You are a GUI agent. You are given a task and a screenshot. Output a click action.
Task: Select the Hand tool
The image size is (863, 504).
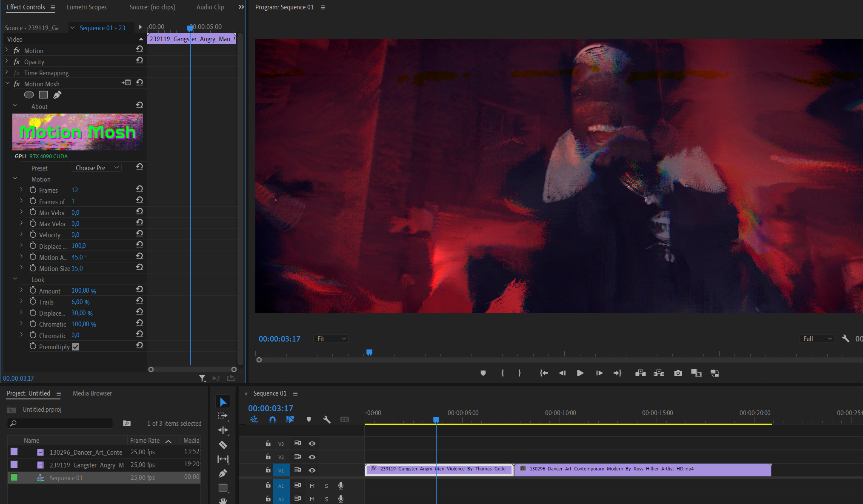[x=223, y=501]
